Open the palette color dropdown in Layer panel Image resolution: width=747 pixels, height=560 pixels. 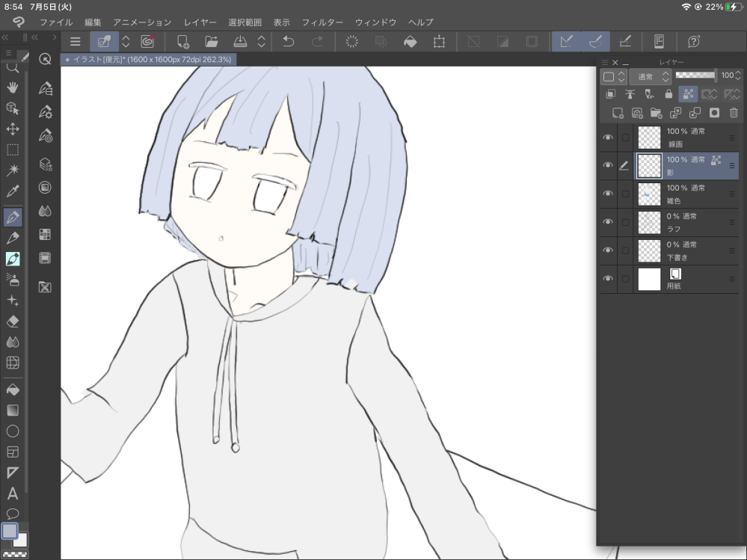[613, 77]
